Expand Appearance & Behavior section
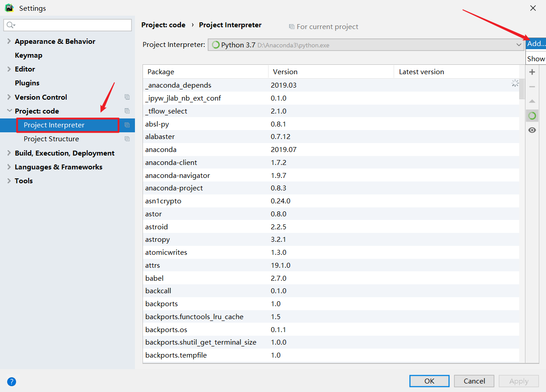 point(9,42)
